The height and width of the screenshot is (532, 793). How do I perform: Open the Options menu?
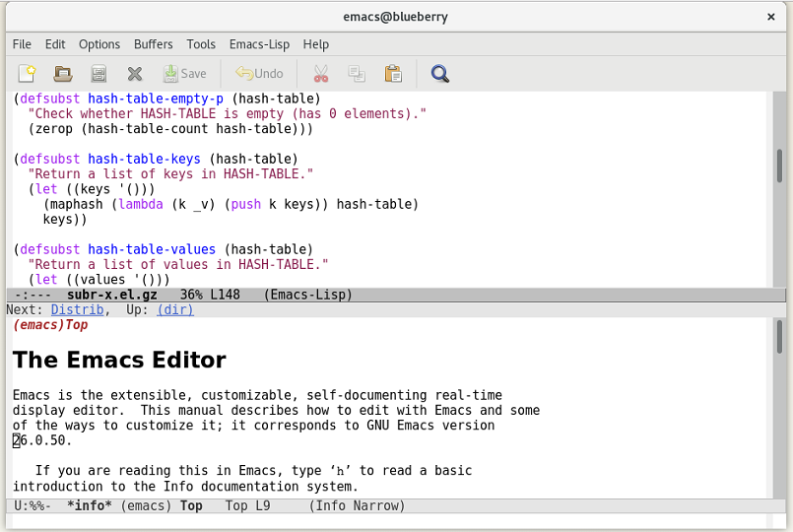pos(99,44)
